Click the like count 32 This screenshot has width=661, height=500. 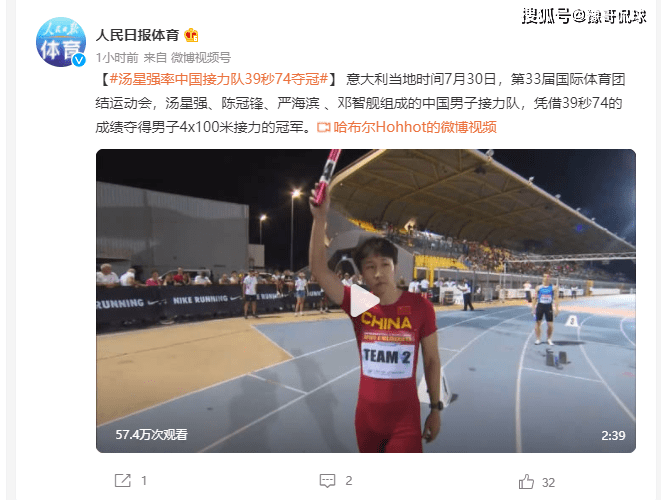click(x=548, y=482)
